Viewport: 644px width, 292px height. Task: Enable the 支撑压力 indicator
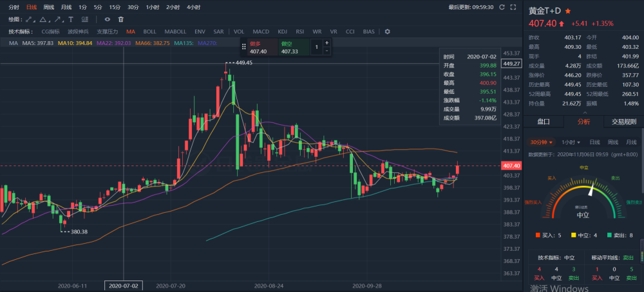(x=107, y=32)
